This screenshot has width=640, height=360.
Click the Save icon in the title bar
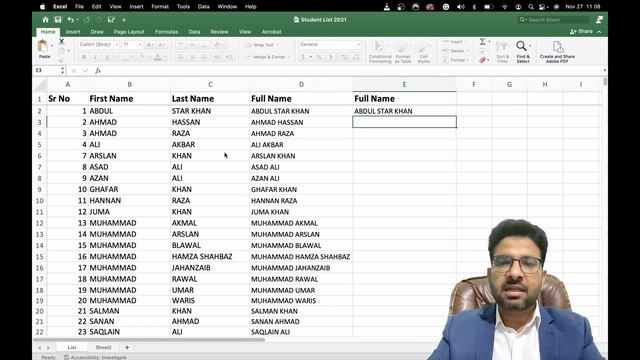click(58, 20)
